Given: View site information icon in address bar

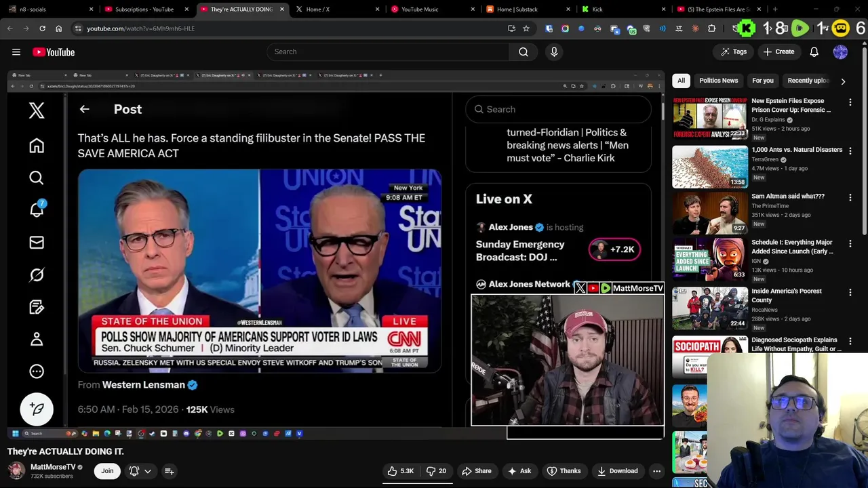Looking at the screenshot, I should point(78,28).
